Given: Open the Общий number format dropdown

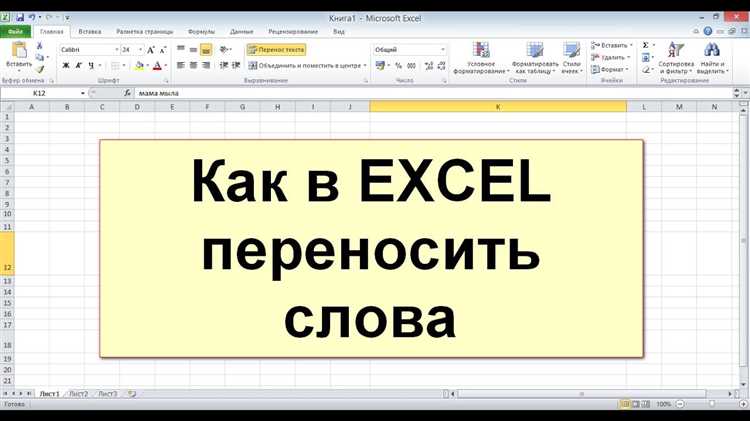Looking at the screenshot, I should (442, 50).
